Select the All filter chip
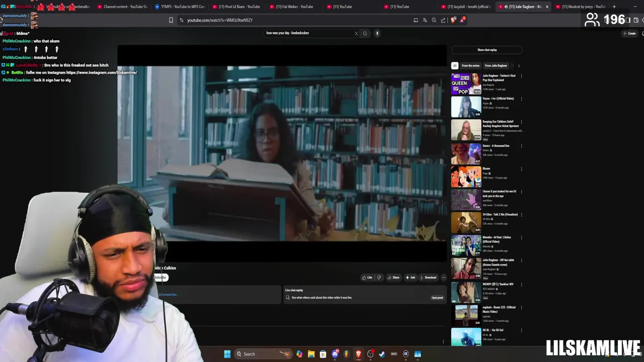644x362 pixels. [x=454, y=66]
